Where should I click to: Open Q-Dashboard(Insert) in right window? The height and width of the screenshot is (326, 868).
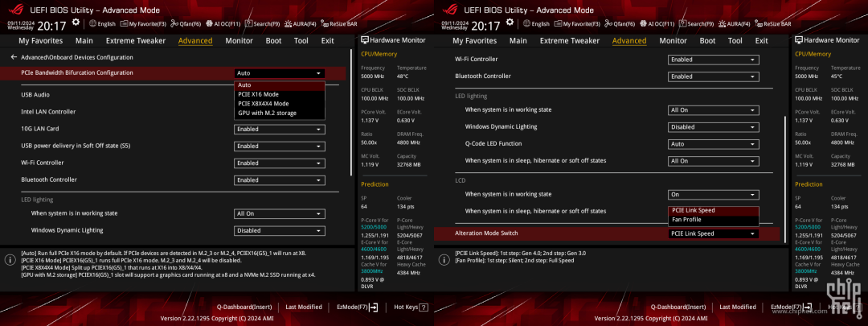[x=678, y=307]
